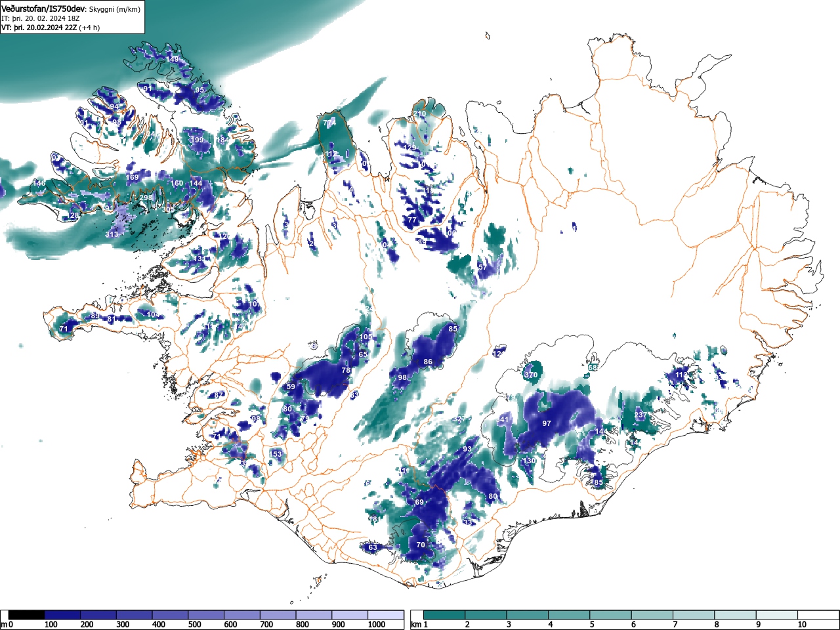Click the map value '184'

pyautogui.click(x=223, y=140)
